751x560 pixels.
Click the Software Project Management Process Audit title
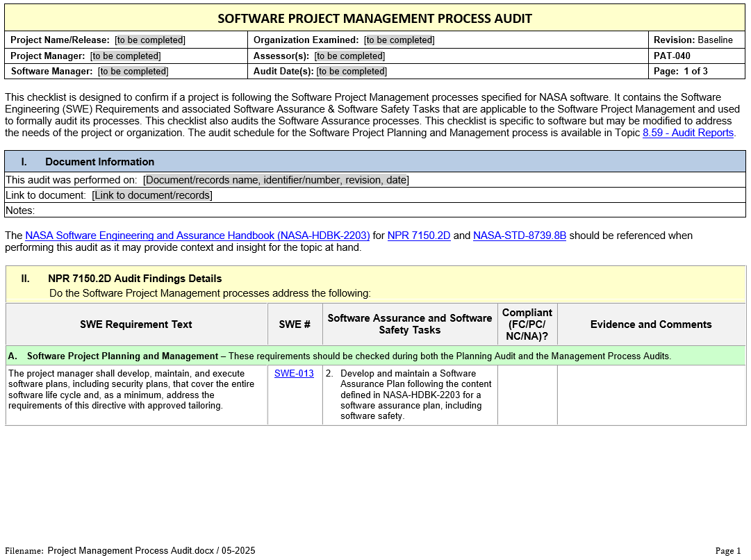(375, 18)
